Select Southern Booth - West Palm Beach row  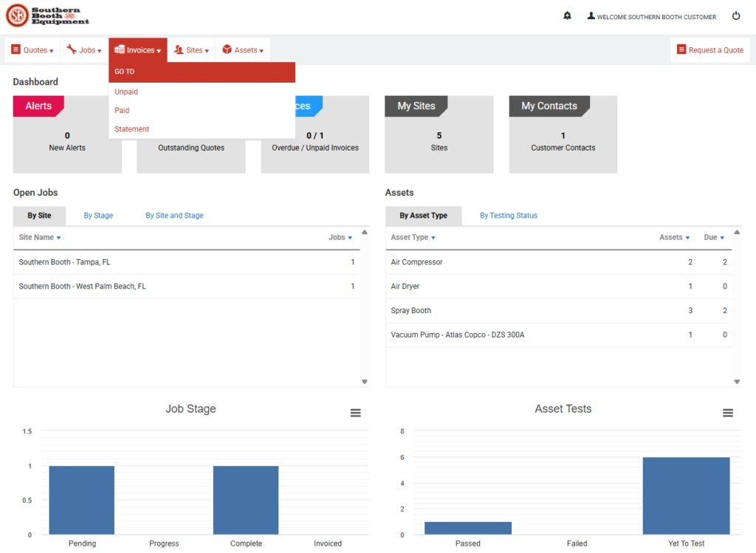pos(187,286)
